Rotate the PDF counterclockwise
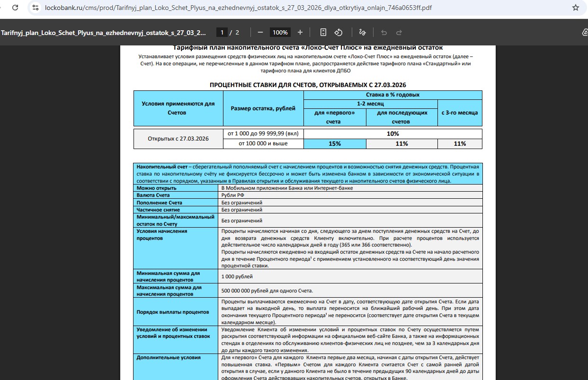 (339, 32)
